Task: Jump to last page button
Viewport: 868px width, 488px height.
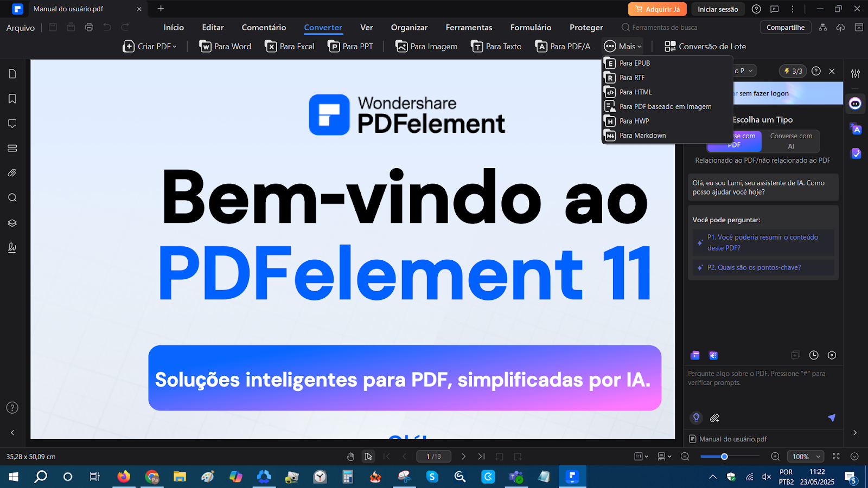Action: coord(481,457)
